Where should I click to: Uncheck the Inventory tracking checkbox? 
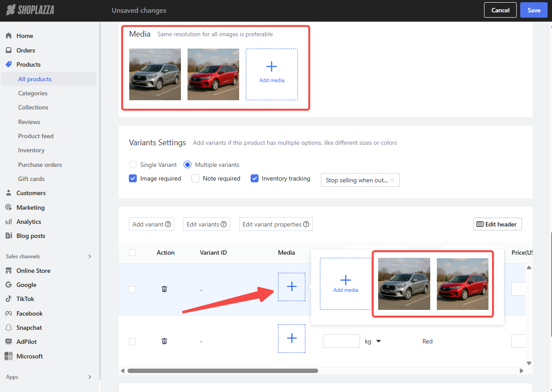[x=255, y=178]
